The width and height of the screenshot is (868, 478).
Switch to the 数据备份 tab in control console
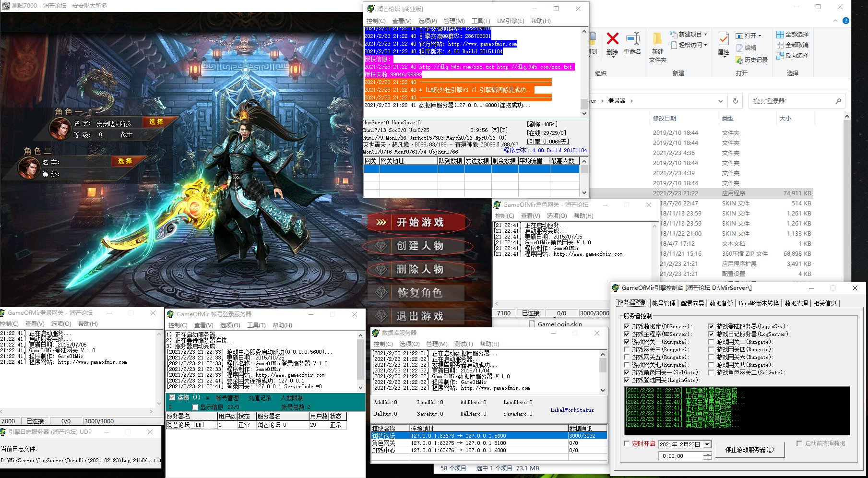tap(721, 303)
